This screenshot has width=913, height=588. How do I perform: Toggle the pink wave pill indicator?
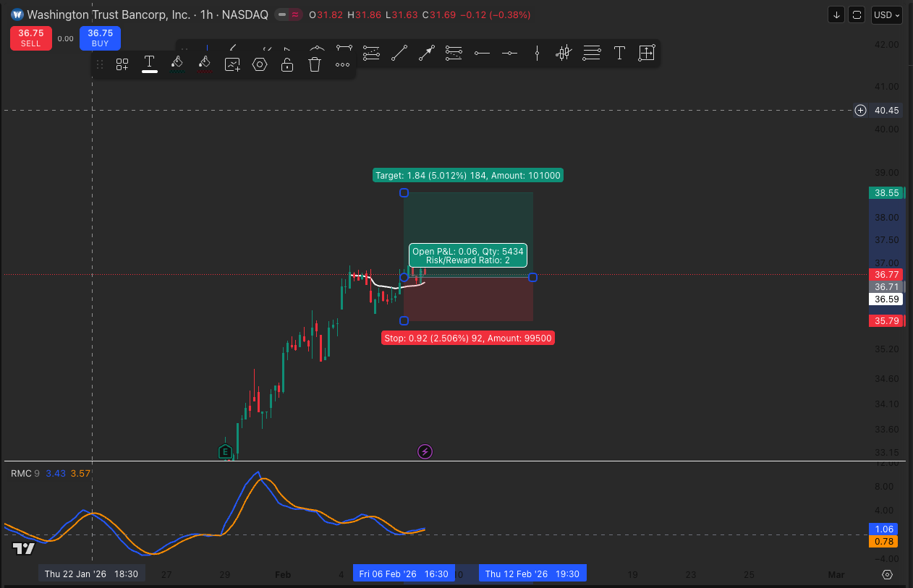coord(295,14)
